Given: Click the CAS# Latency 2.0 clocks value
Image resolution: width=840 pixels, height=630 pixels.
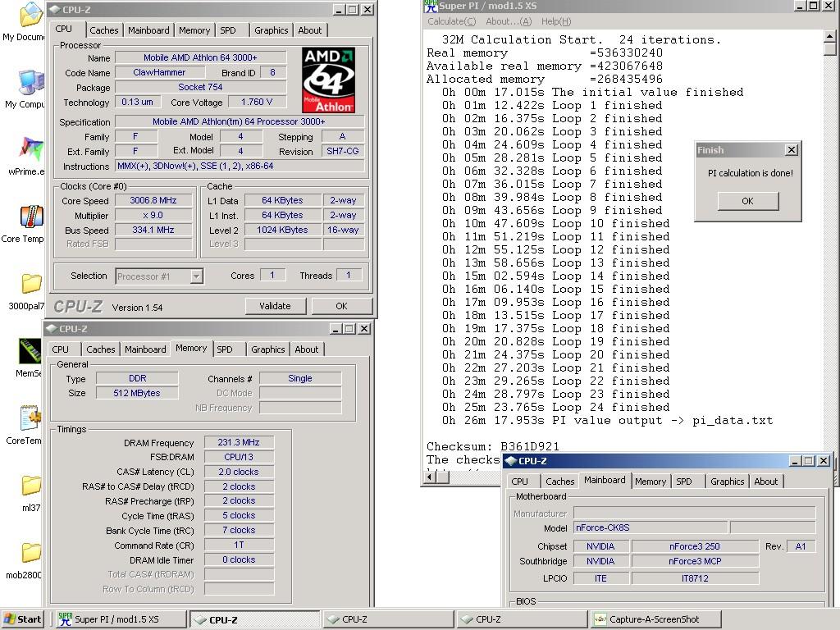Looking at the screenshot, I should coord(239,472).
